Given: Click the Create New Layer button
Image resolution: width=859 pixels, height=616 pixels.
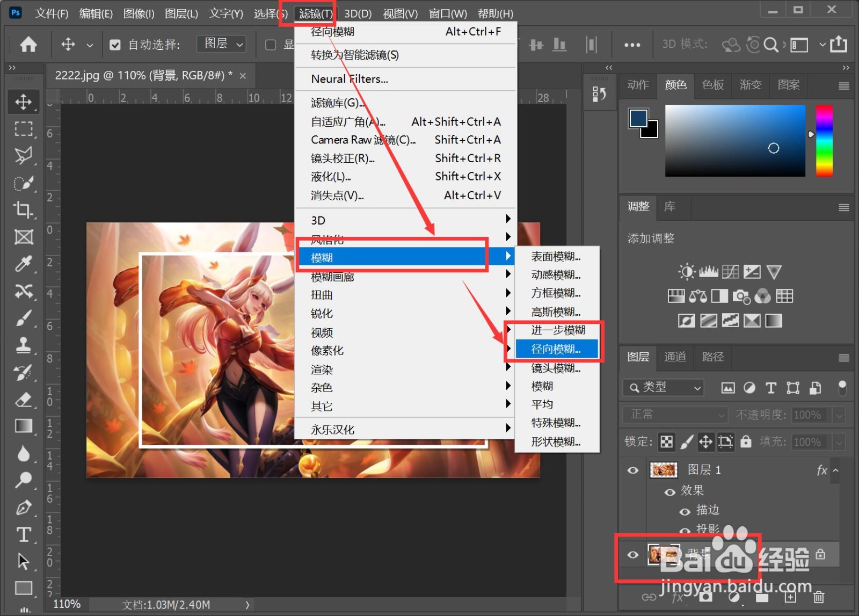Looking at the screenshot, I should (x=790, y=597).
